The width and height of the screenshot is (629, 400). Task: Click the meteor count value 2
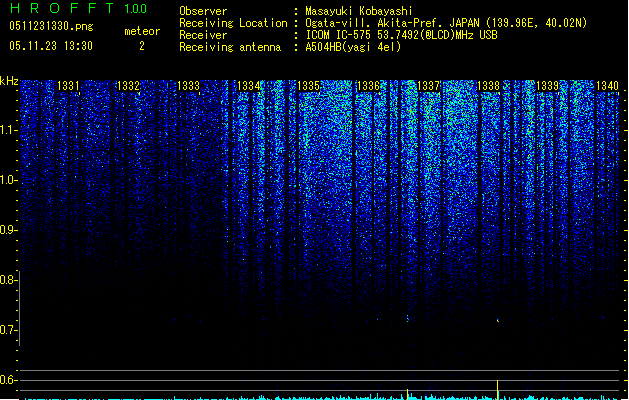142,46
